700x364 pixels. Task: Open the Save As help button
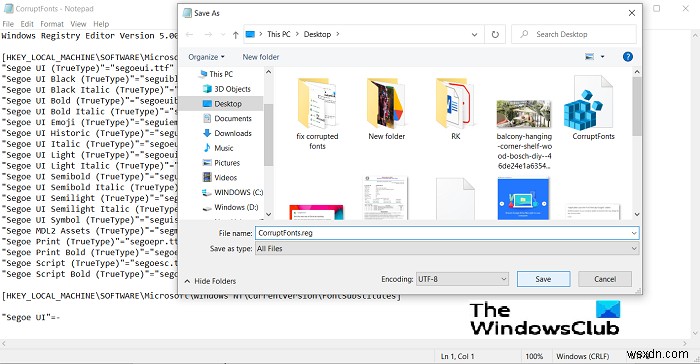tap(628, 57)
